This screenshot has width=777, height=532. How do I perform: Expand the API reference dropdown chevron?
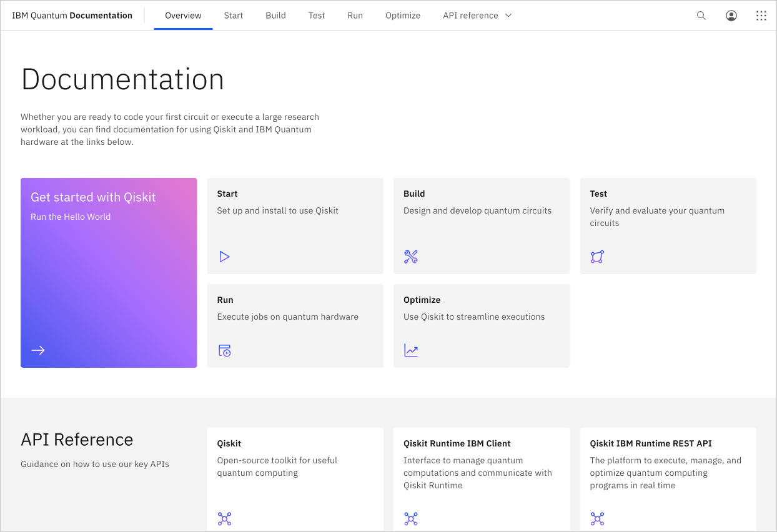[x=508, y=16]
